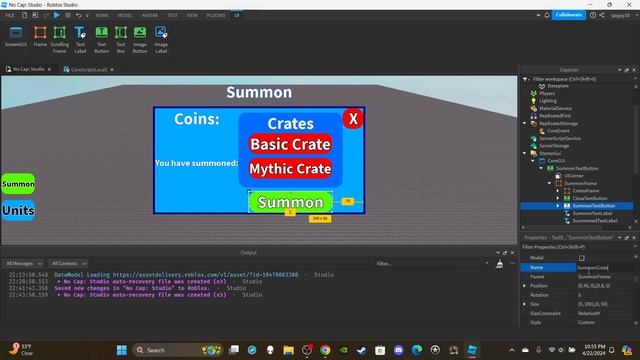Switch to the AVATAR ribbon tab
640x360 pixels.
coord(150,15)
